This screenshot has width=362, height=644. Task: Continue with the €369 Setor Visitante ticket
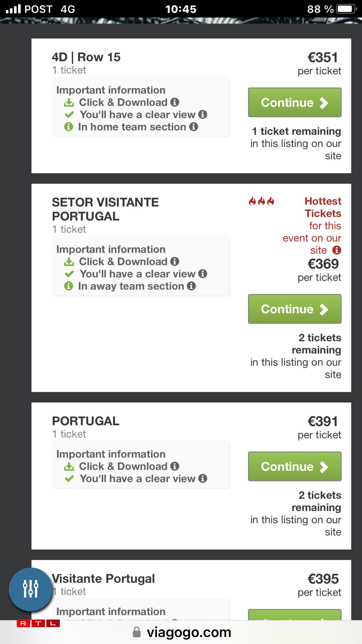point(295,309)
